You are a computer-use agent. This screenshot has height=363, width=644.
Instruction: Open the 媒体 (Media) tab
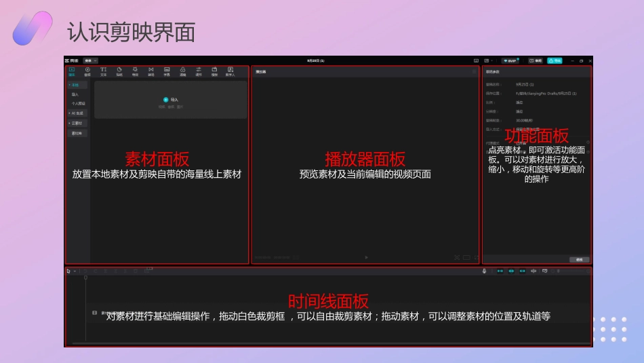point(72,71)
